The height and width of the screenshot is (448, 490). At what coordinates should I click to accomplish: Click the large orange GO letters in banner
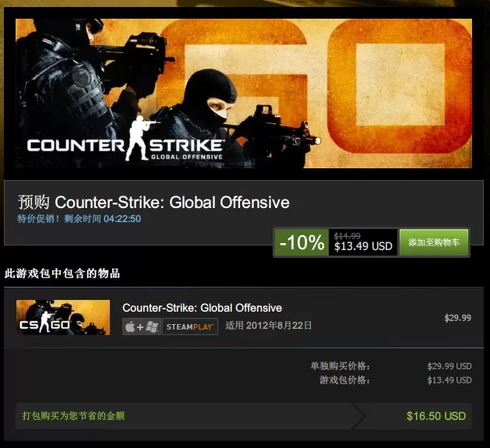pyautogui.click(x=316, y=86)
